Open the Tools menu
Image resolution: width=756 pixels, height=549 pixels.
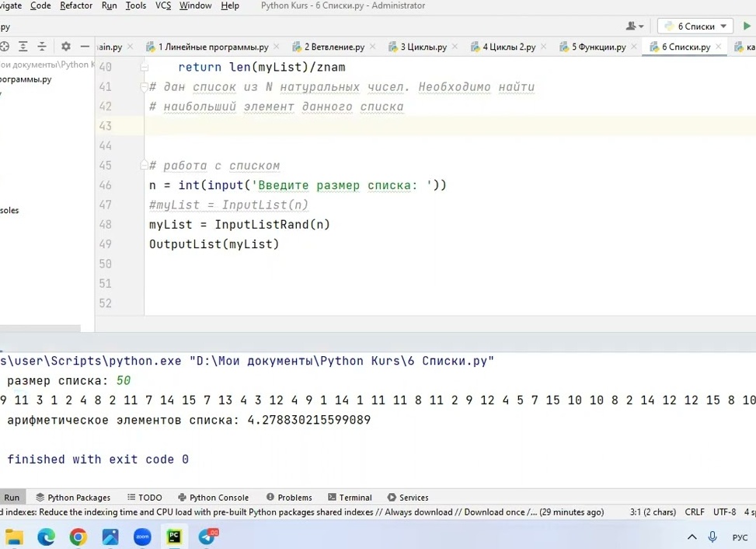[x=135, y=5]
